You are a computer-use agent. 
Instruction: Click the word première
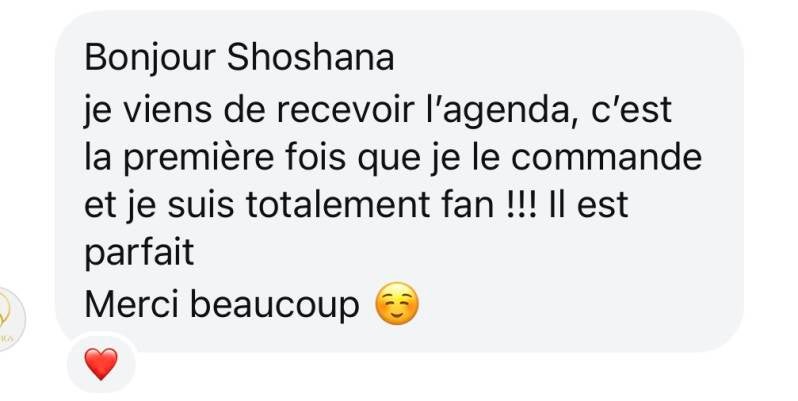click(198, 160)
